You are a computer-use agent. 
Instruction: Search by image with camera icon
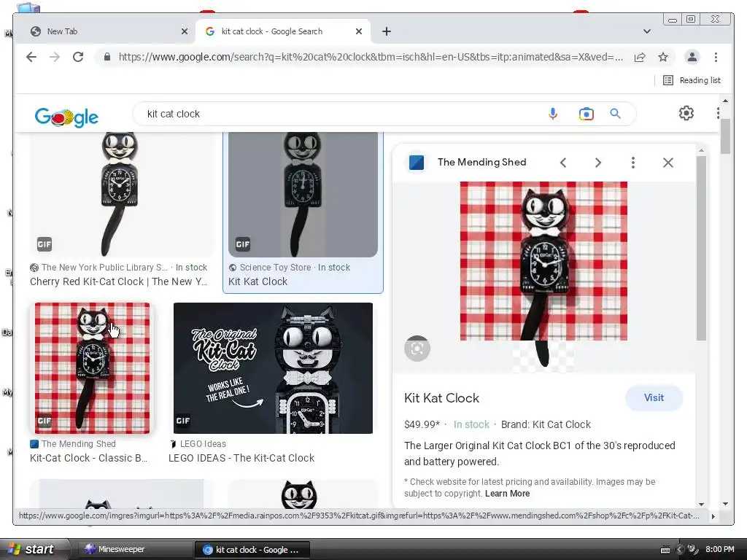586,114
